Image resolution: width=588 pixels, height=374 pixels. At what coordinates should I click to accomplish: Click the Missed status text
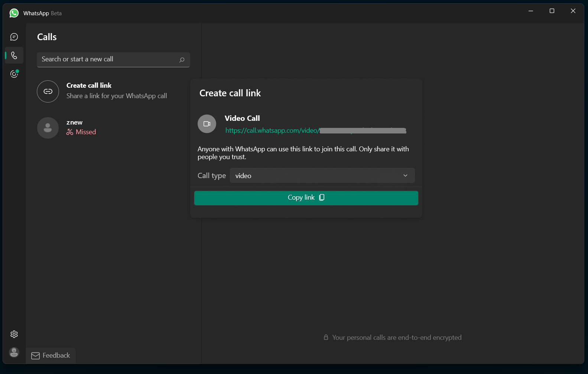pos(86,132)
